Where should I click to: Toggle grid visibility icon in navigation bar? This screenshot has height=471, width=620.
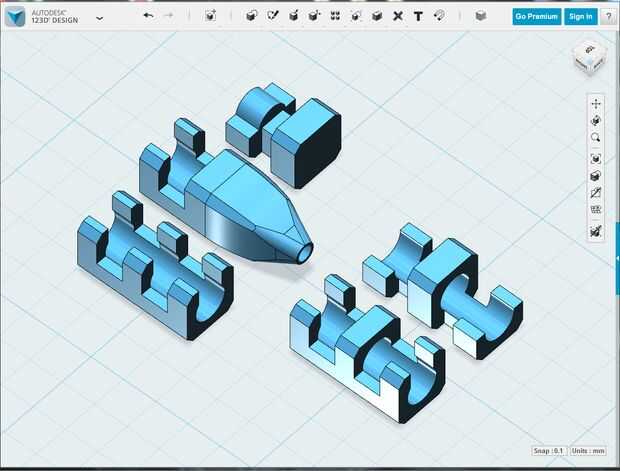[596, 210]
